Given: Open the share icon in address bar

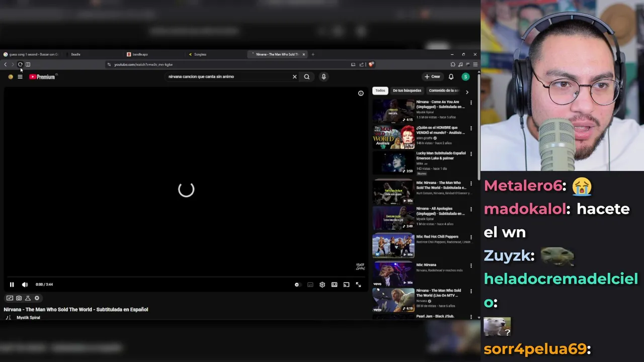Looking at the screenshot, I should 361,64.
